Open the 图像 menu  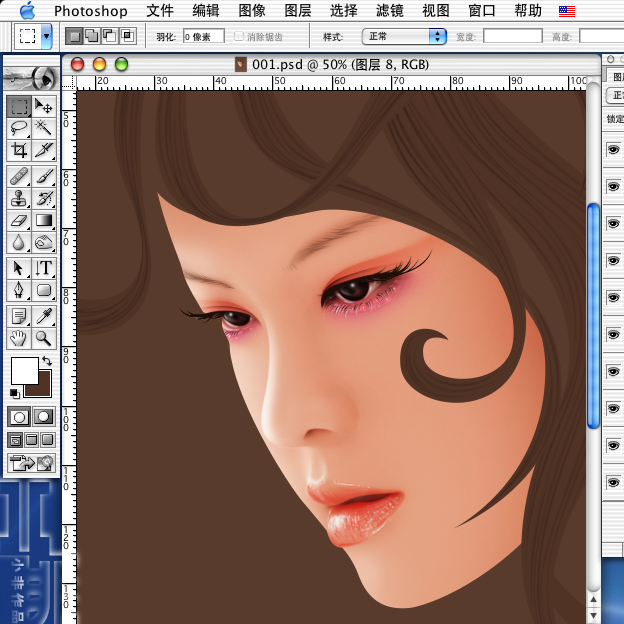pyautogui.click(x=252, y=11)
